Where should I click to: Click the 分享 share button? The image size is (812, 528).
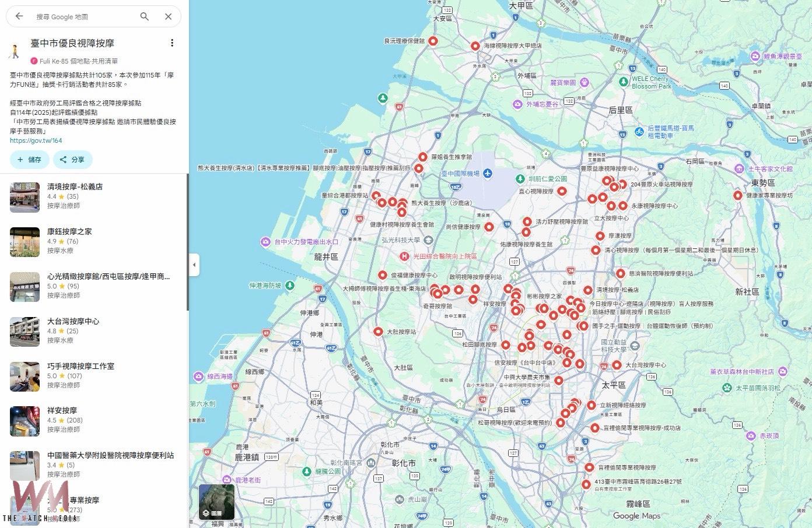point(73,160)
